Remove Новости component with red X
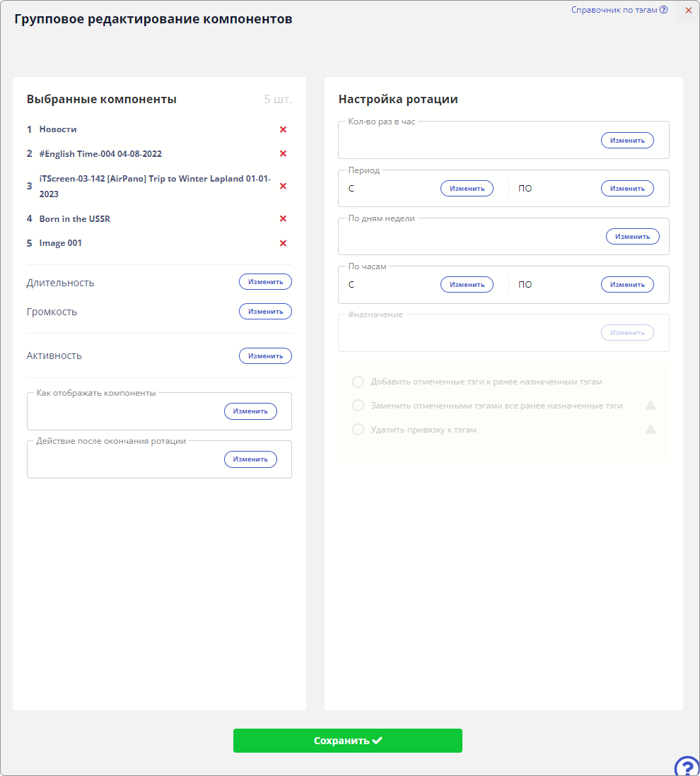Screen dimensions: 700x776 click(x=283, y=129)
